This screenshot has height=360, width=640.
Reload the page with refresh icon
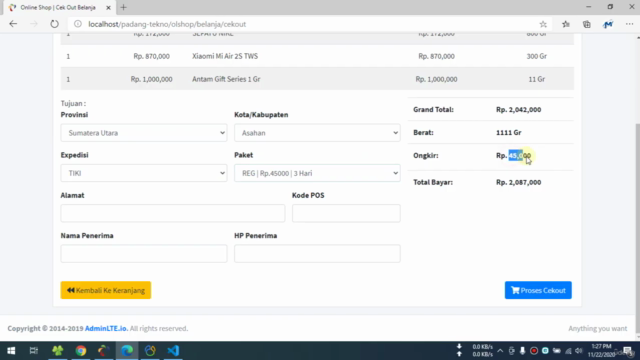(x=54, y=24)
